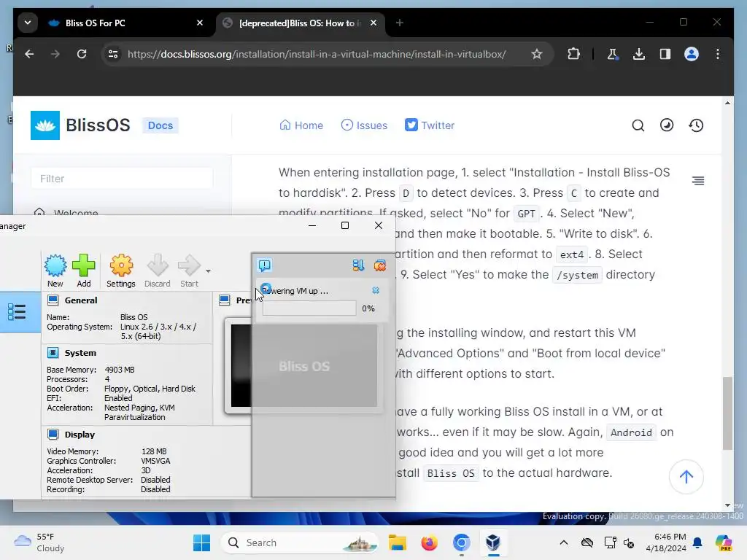Viewport: 747px width, 560px height.
Task: Toggle the dark mode theme icon
Action: 667,125
